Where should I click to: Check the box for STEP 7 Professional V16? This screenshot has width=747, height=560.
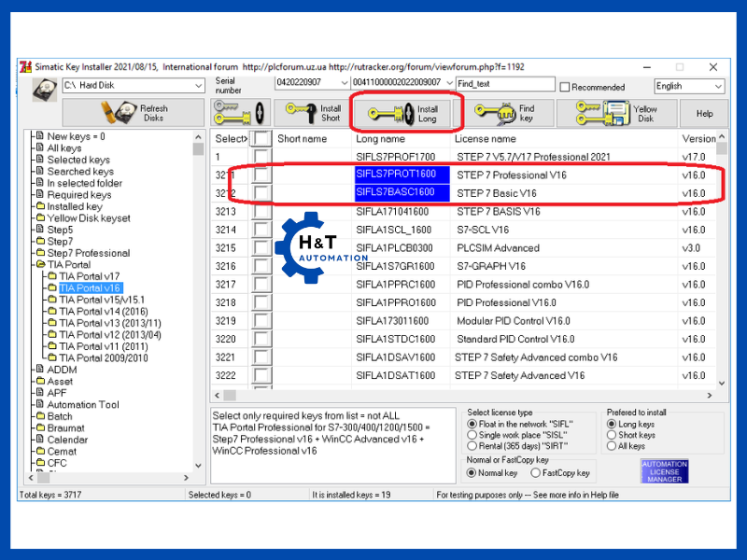coord(261,175)
